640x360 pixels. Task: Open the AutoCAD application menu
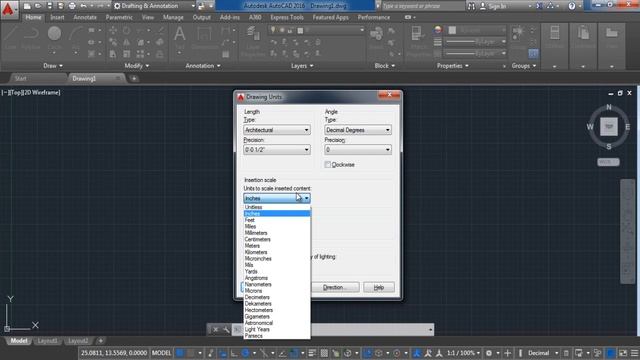(x=8, y=9)
